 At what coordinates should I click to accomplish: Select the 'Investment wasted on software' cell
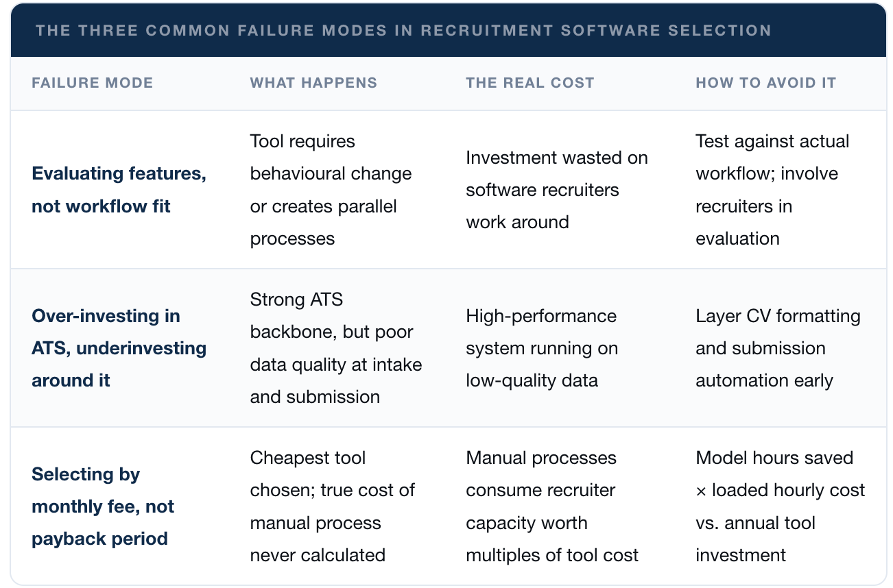556,190
